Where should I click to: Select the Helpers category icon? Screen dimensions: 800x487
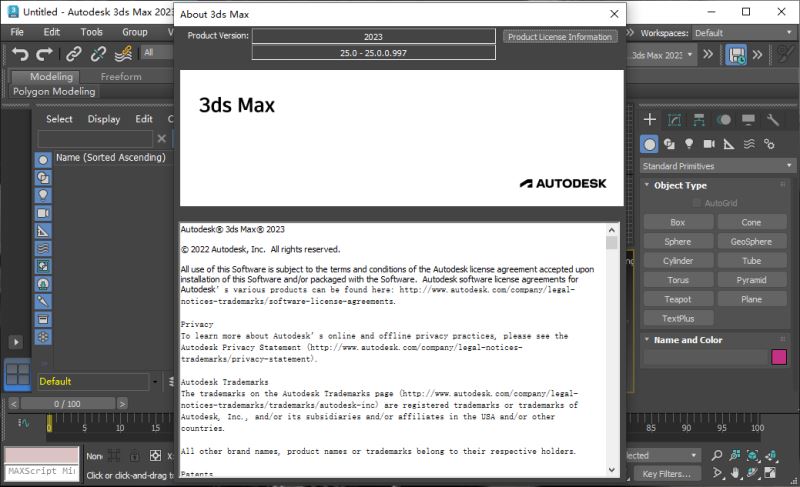(729, 144)
